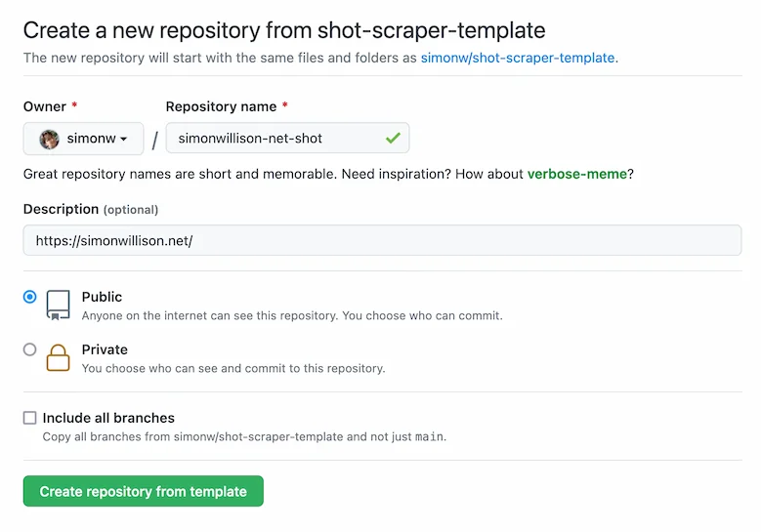Viewport: 761px width, 532px height.
Task: Click the green checkmark in repository name field
Action: [x=393, y=139]
